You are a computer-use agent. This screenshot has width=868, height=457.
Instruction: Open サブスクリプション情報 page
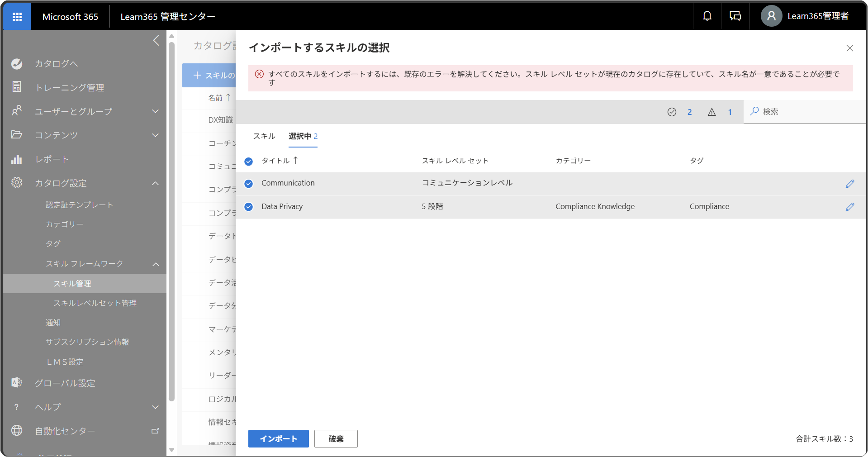87,342
